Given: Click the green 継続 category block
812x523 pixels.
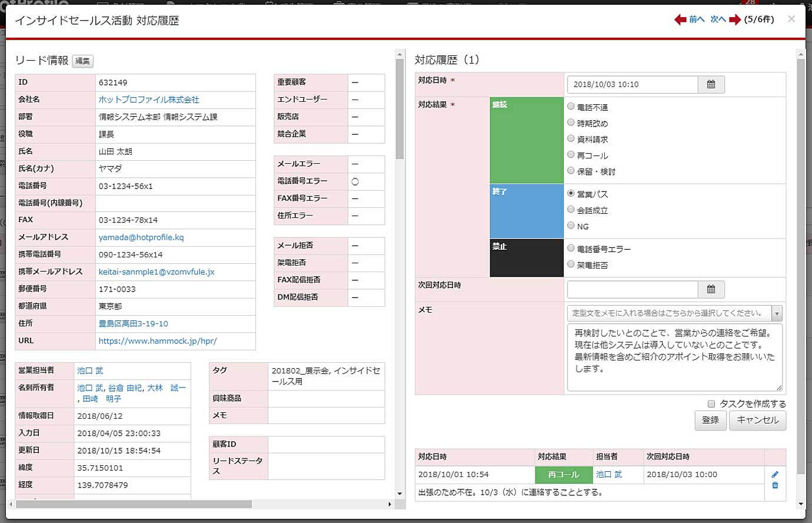Looking at the screenshot, I should tap(527, 140).
